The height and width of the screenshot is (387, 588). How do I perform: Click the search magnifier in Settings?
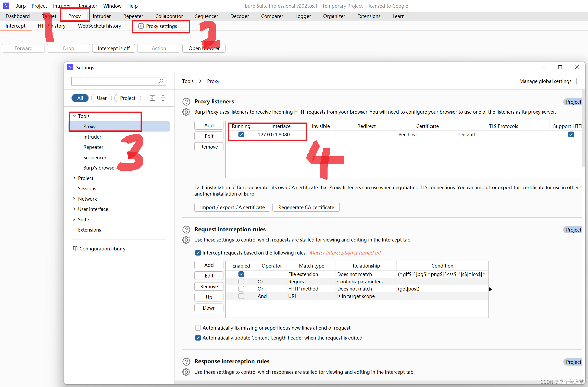tap(161, 81)
